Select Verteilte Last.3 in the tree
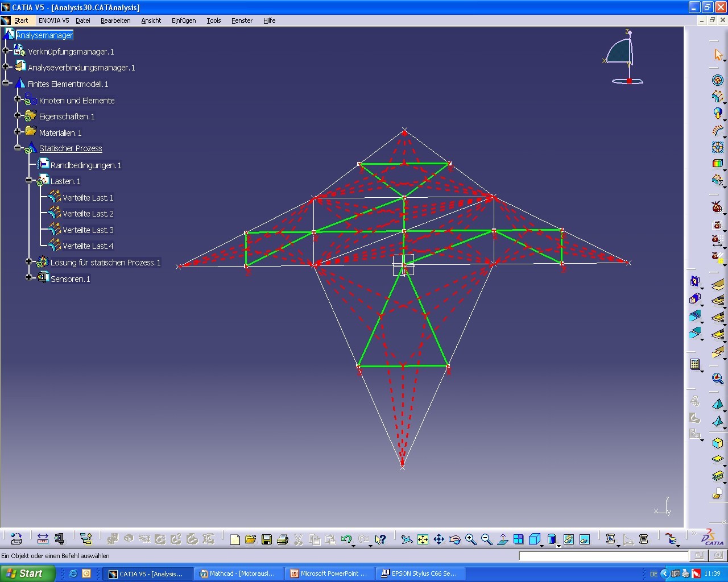 [x=88, y=230]
